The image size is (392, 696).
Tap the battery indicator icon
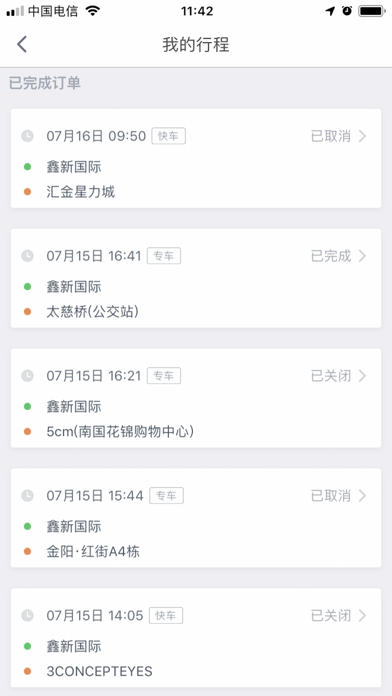click(x=372, y=11)
